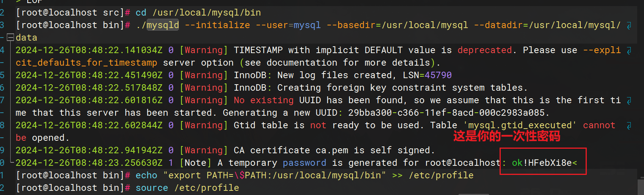Click the wrap icon after 'the first ti'
This screenshot has height=195, width=644.
pyautogui.click(x=629, y=101)
